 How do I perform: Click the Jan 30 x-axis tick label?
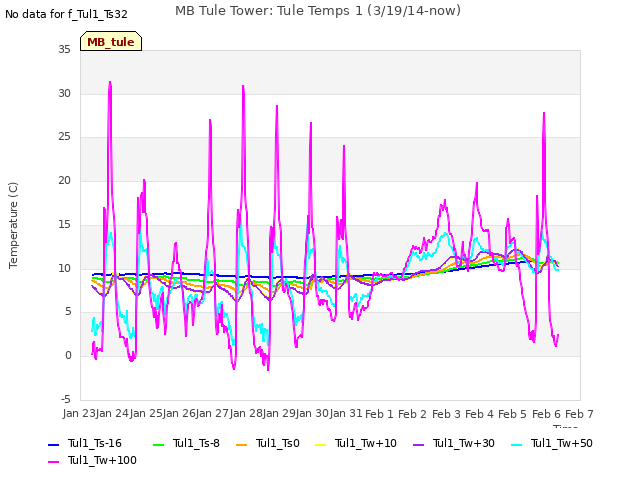(312, 413)
